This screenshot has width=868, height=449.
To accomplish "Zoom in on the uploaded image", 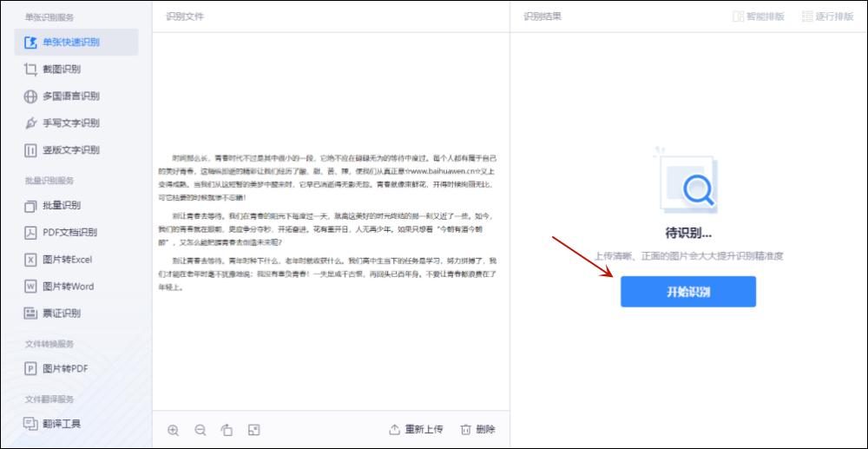I will pos(174,430).
